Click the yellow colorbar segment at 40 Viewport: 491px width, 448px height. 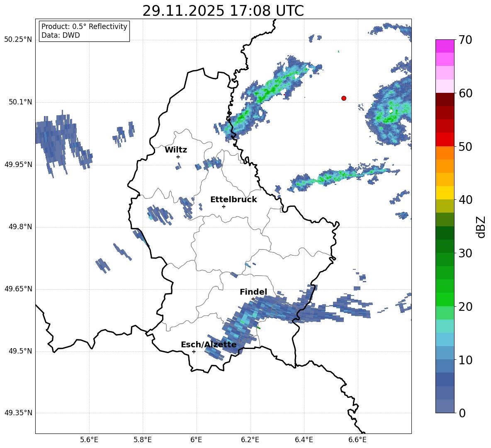[x=445, y=193]
